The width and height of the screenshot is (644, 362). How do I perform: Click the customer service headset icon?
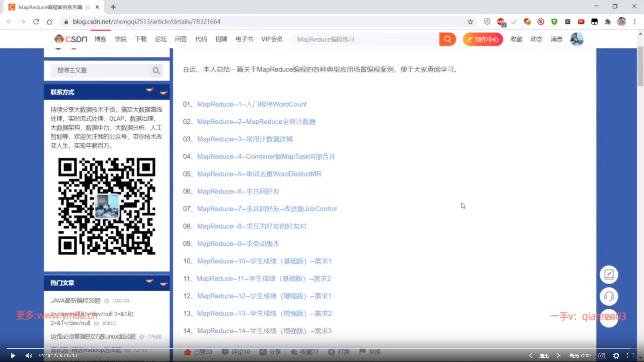[609, 296]
